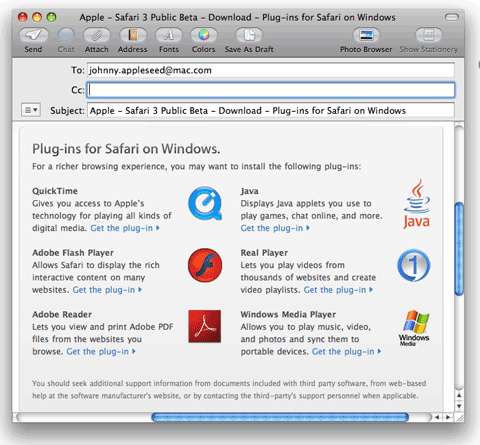Click the 'Real Player' heading text
Image resolution: width=480 pixels, height=445 pixels.
tap(264, 253)
